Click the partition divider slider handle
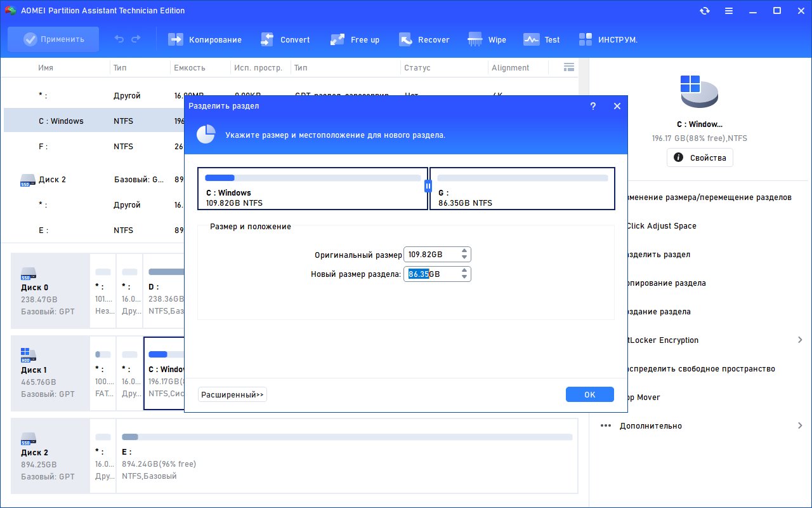 point(428,186)
